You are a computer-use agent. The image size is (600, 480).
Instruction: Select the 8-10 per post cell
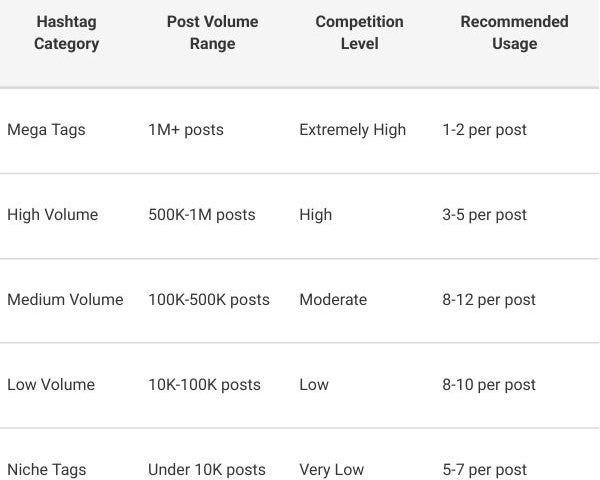[x=489, y=385]
